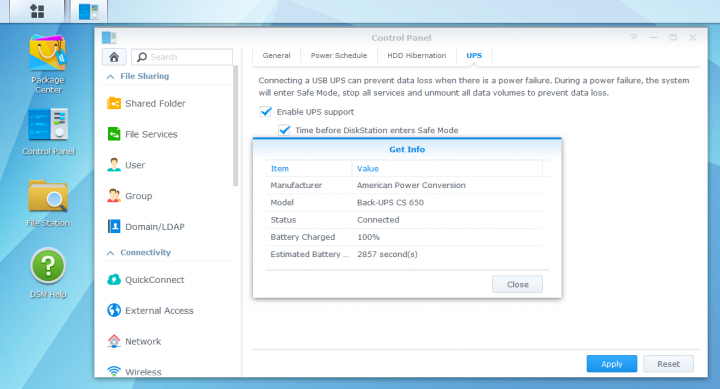Open the File Station desktop icon
720x389 pixels.
click(48, 203)
